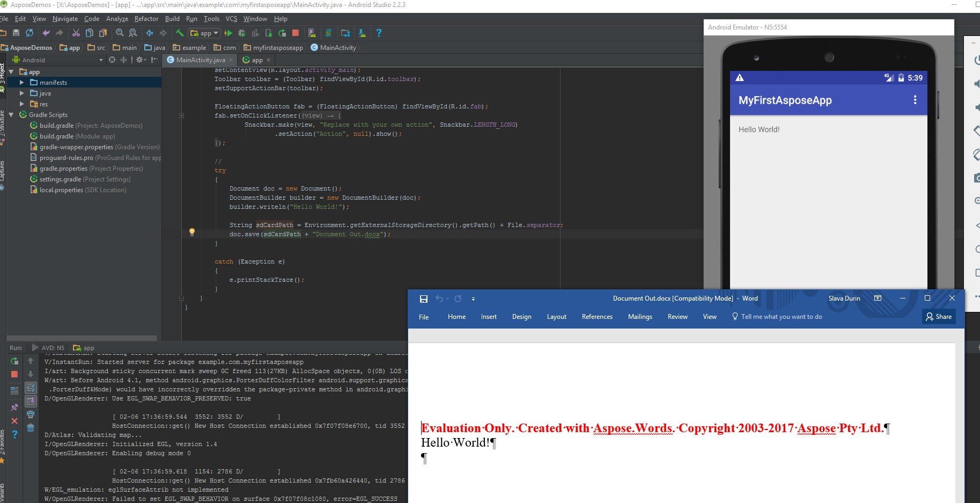The height and width of the screenshot is (503, 980).
Task: Switch to the MainActivity.java editor tab
Action: point(200,60)
